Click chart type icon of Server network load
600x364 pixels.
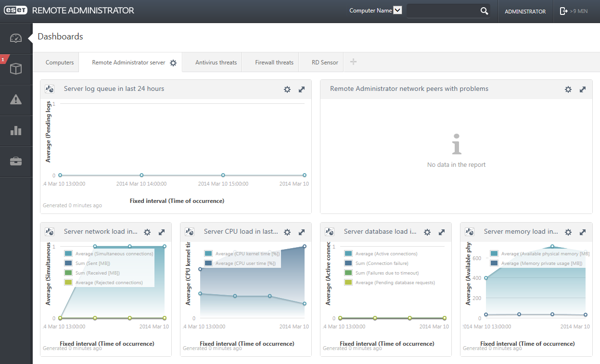tap(49, 232)
